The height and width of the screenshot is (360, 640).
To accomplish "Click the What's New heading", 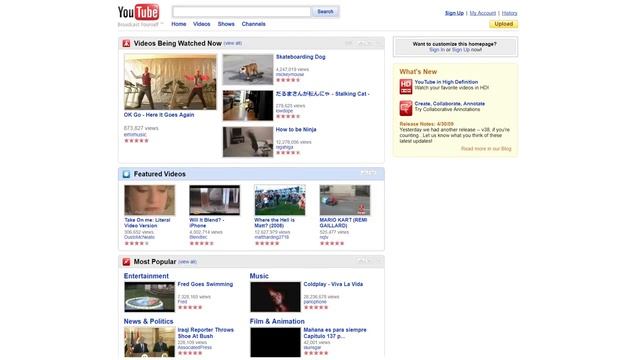I will point(418,72).
